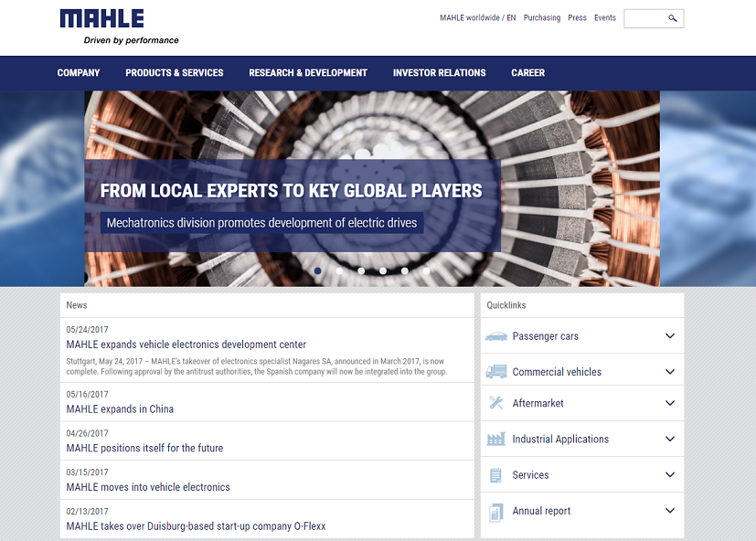Screen dimensions: 756x541
Task: Click the search magnifier icon
Action: tap(673, 18)
